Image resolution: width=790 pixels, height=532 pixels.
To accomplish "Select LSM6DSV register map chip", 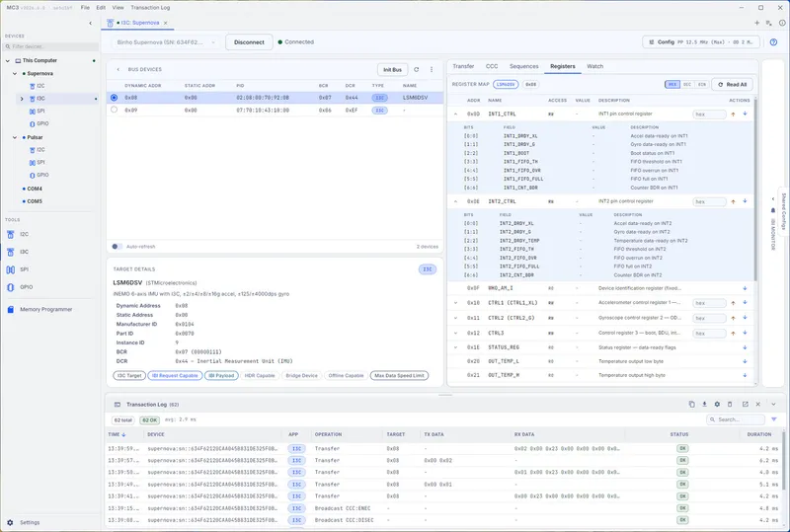I will (x=506, y=84).
